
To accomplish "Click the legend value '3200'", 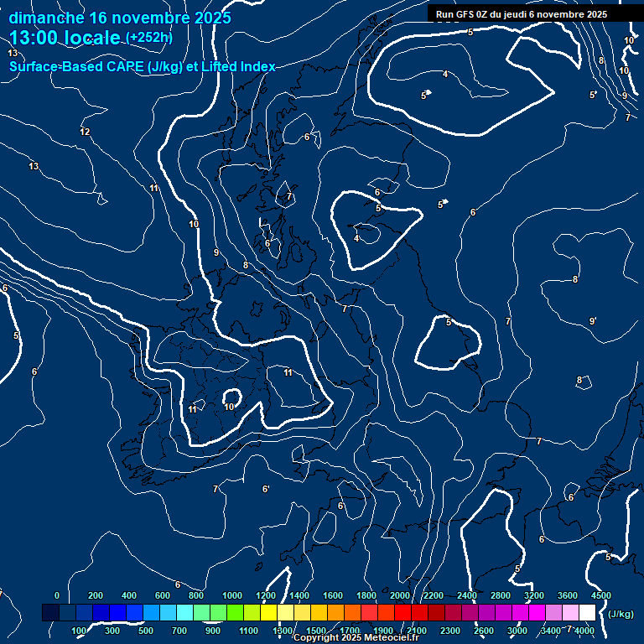I will click(534, 595).
